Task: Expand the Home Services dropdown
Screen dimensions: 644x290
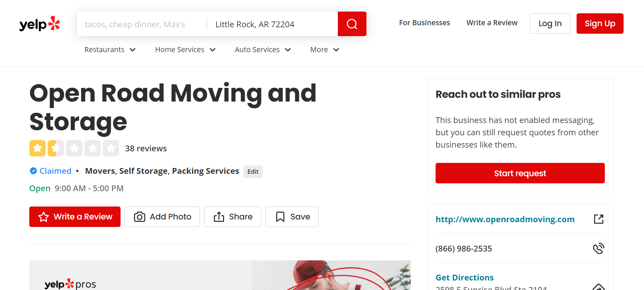Action: coord(185,50)
